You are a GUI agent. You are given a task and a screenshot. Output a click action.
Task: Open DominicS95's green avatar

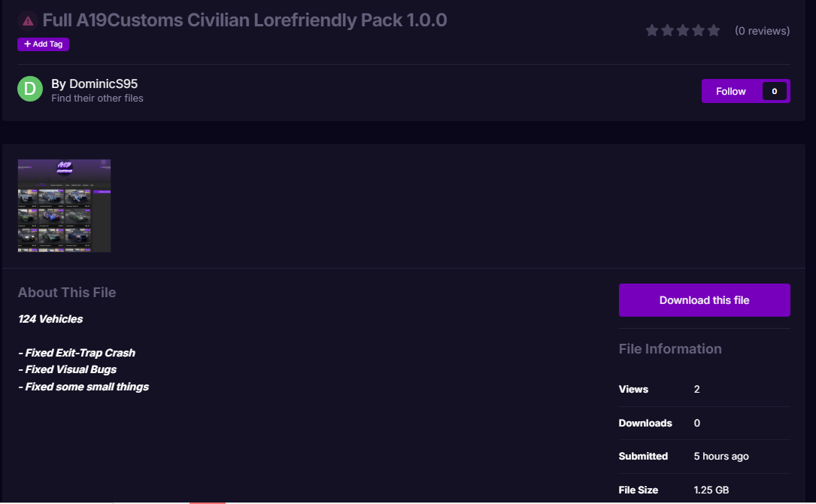pyautogui.click(x=30, y=90)
